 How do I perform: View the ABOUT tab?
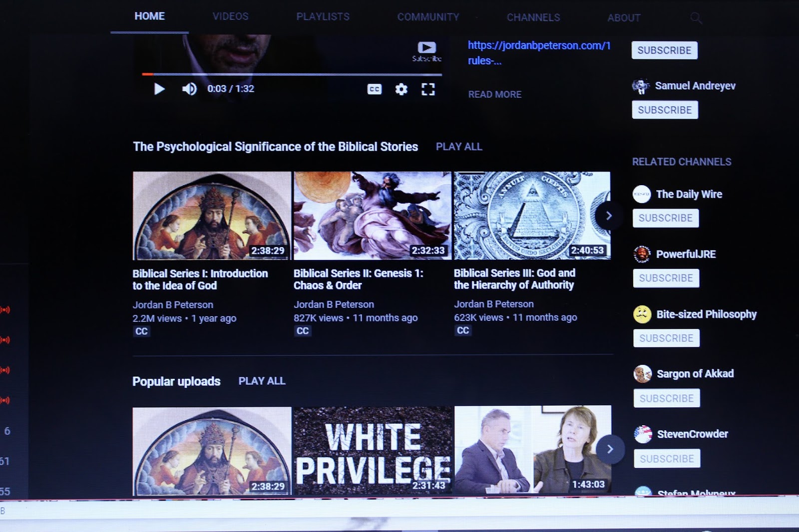point(624,18)
